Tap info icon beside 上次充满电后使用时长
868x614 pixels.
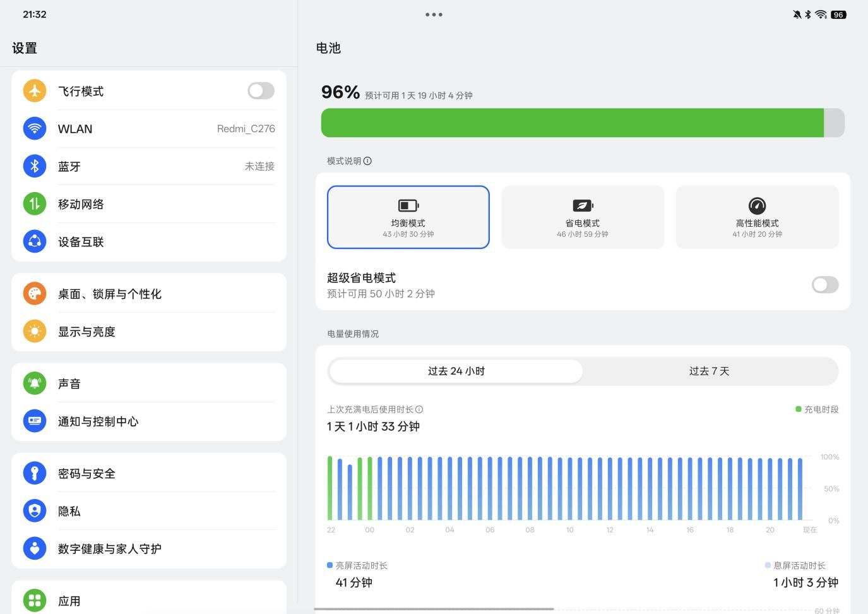[419, 409]
